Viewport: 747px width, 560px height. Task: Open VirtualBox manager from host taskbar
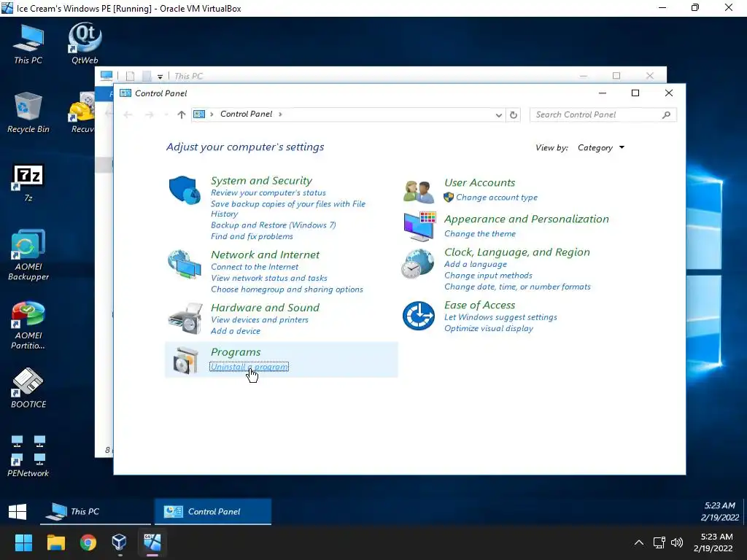point(119,542)
